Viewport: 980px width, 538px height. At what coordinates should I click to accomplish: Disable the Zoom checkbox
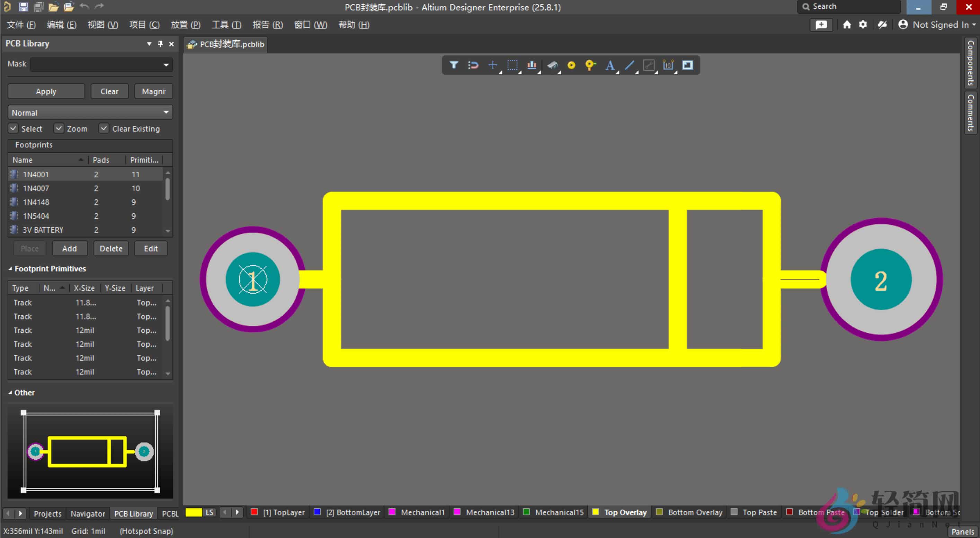point(59,128)
